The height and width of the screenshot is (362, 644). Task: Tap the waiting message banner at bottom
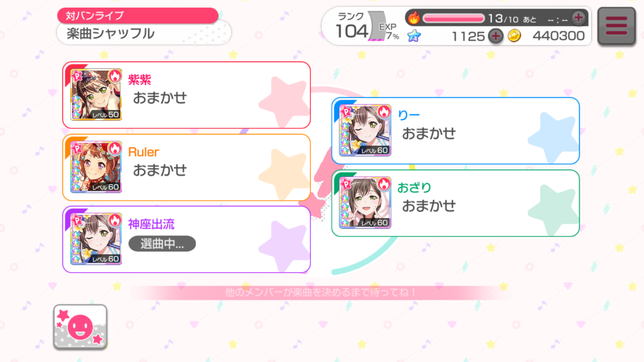click(x=320, y=293)
